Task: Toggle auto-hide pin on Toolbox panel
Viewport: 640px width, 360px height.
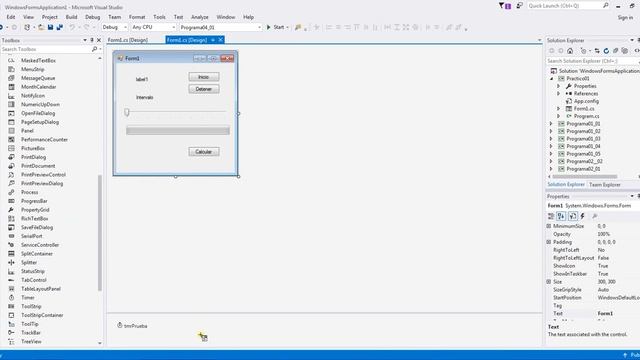Action: pos(92,40)
